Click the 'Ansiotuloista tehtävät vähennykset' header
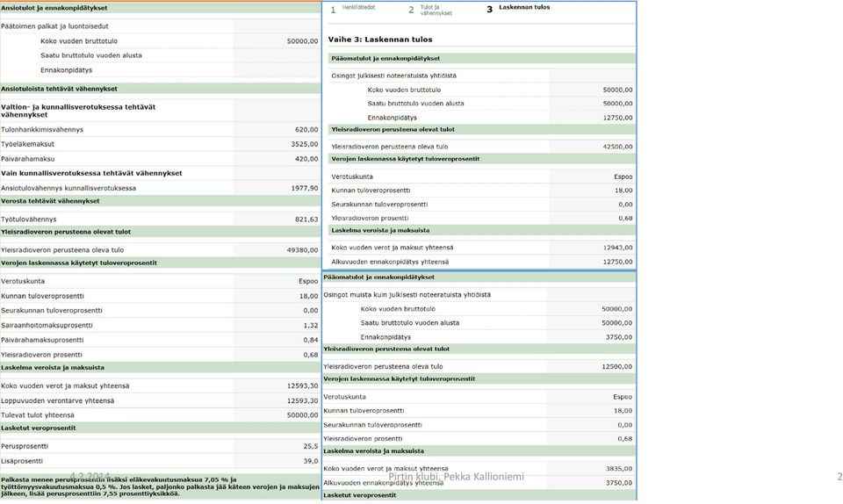The height and width of the screenshot is (504, 843). click(x=160, y=89)
